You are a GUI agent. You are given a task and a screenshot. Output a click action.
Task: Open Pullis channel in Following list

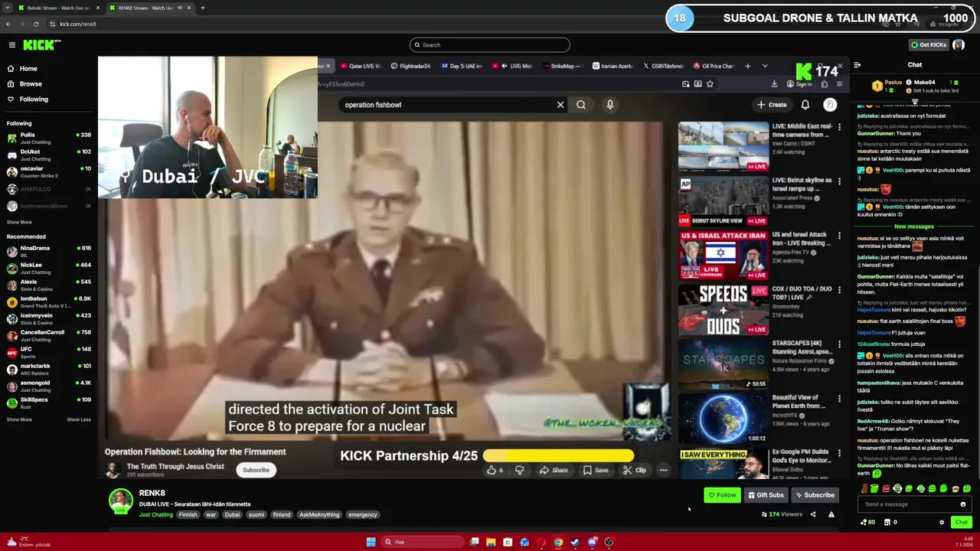coord(49,138)
